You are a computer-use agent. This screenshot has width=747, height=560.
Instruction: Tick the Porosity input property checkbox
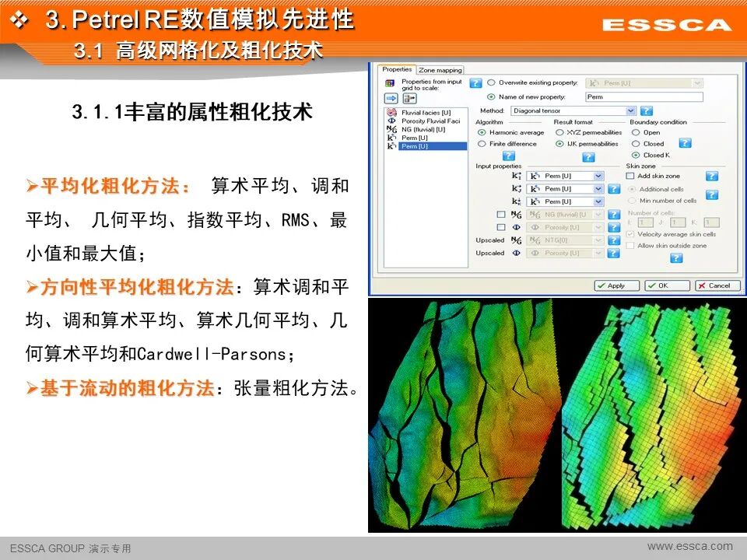[501, 228]
